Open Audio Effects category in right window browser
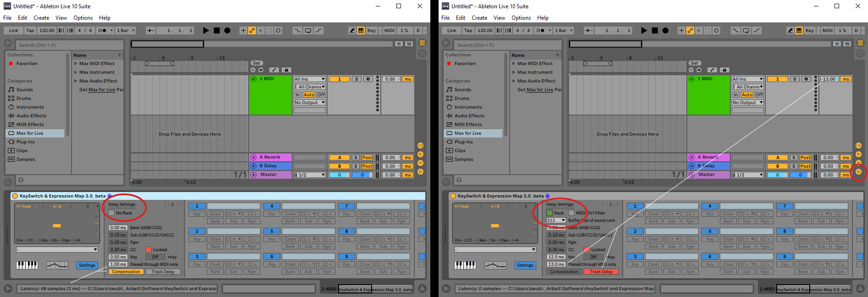The image size is (868, 297). [x=470, y=116]
